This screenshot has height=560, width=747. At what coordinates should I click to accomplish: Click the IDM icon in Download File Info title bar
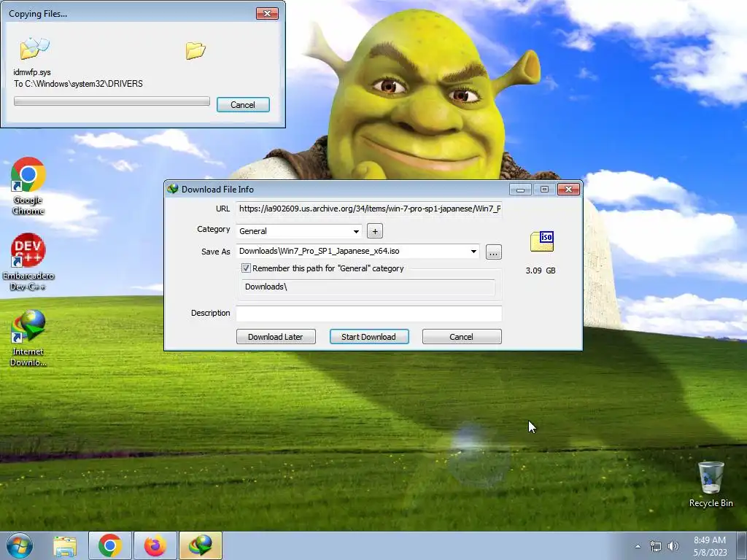[172, 189]
